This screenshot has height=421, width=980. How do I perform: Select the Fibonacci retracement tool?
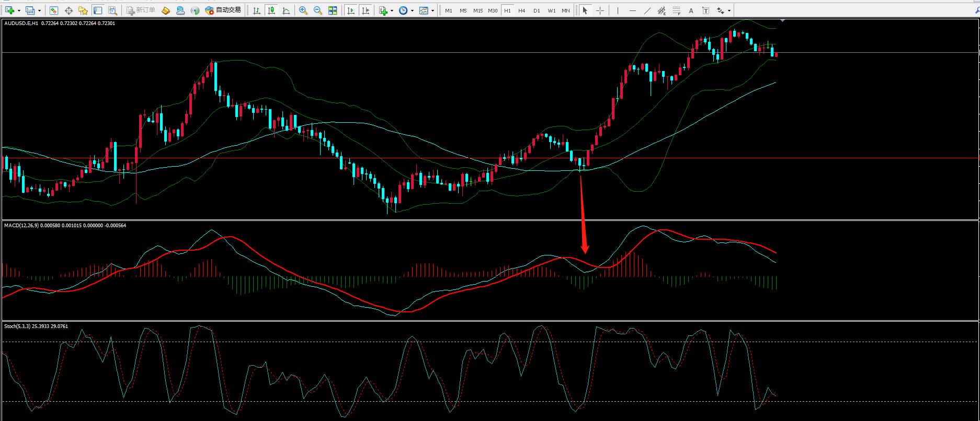(677, 10)
